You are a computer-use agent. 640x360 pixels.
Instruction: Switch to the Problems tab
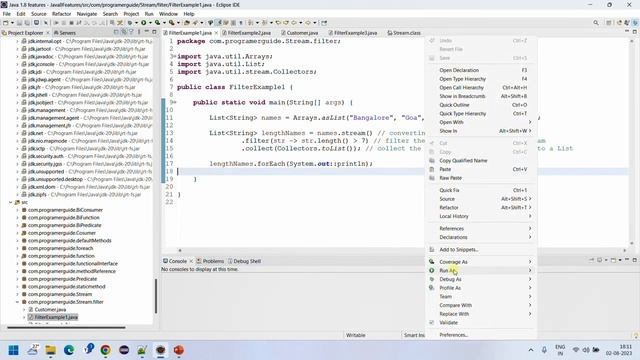(210, 261)
